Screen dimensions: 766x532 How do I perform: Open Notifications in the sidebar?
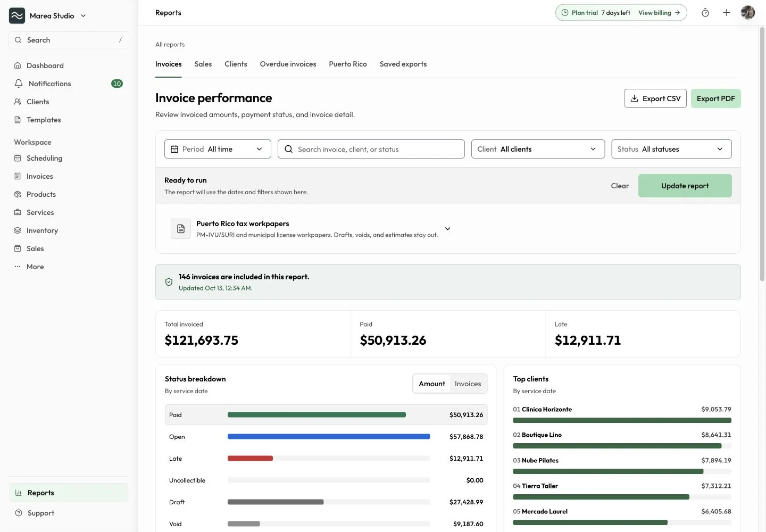tap(69, 84)
